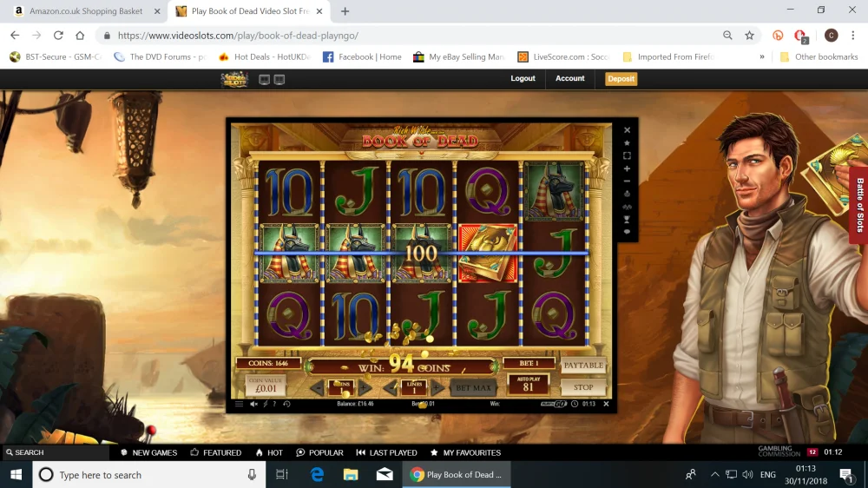The image size is (868, 488).
Task: Bookmark this page with star icon
Action: coord(750,36)
